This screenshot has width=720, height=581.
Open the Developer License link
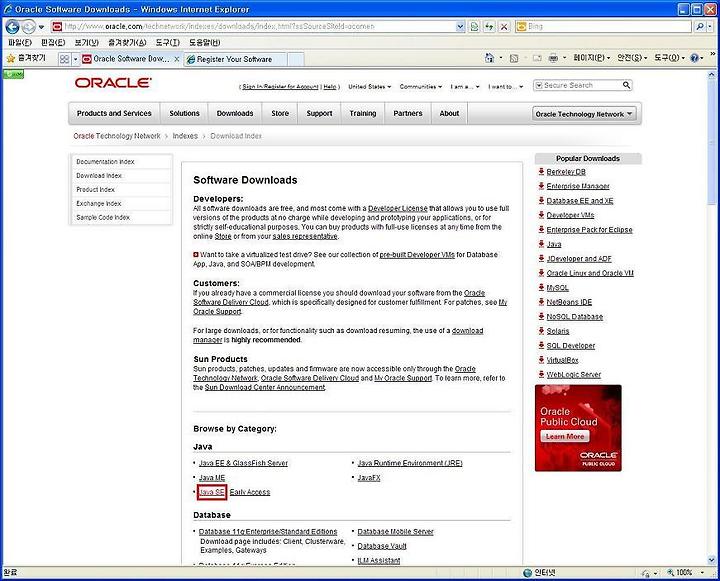point(398,209)
